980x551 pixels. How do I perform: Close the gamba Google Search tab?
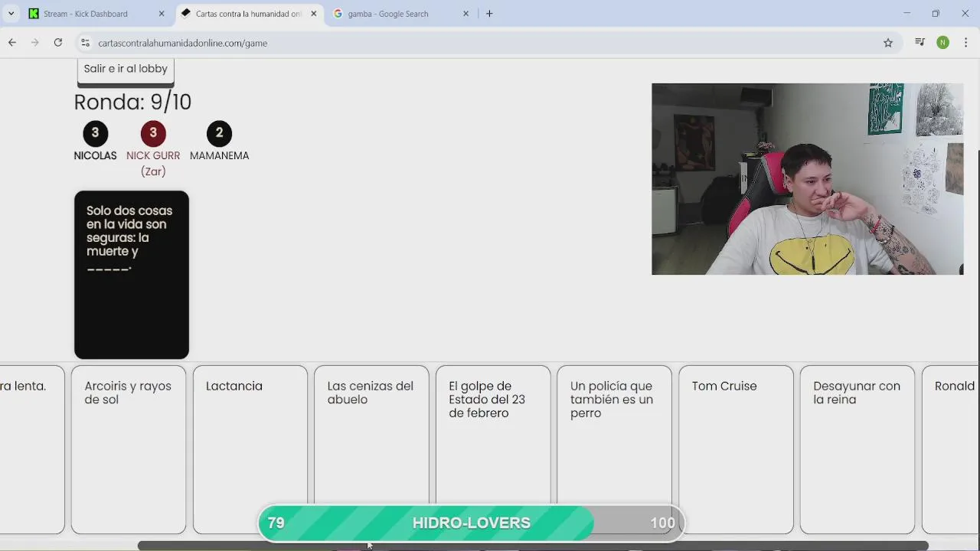[x=465, y=13]
